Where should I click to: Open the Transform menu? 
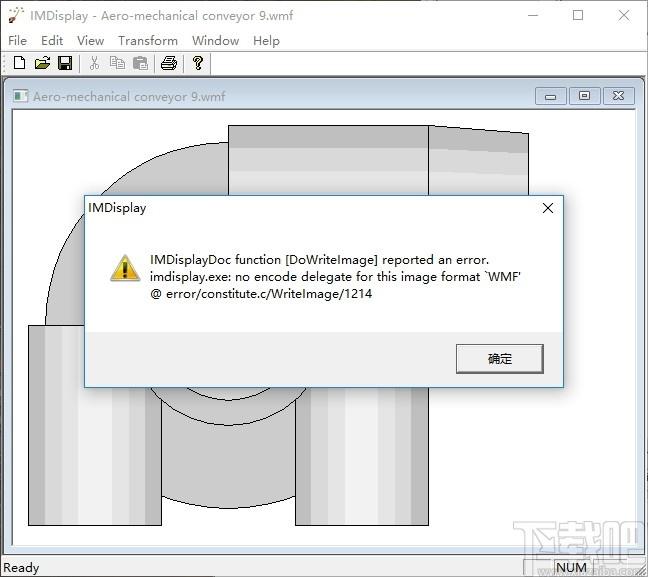click(148, 41)
